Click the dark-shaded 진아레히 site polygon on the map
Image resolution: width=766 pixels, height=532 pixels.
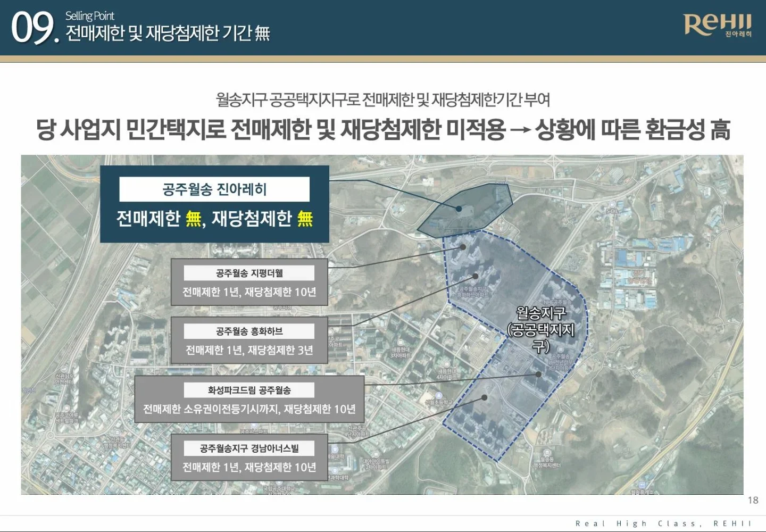[x=465, y=210]
